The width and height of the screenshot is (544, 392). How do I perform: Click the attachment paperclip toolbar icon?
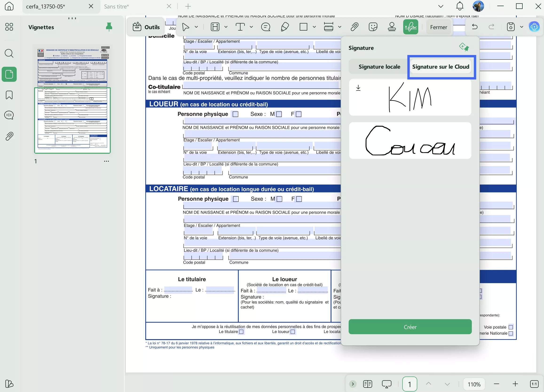(x=354, y=27)
